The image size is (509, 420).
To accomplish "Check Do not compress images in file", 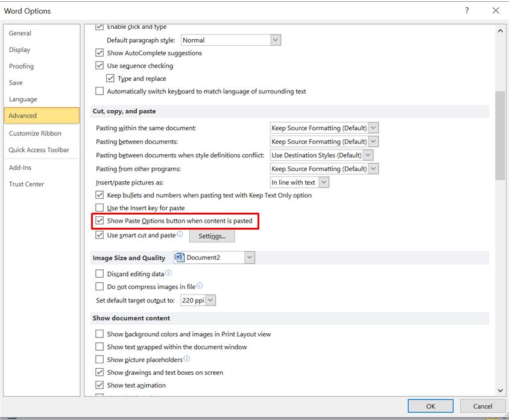I will [100, 286].
